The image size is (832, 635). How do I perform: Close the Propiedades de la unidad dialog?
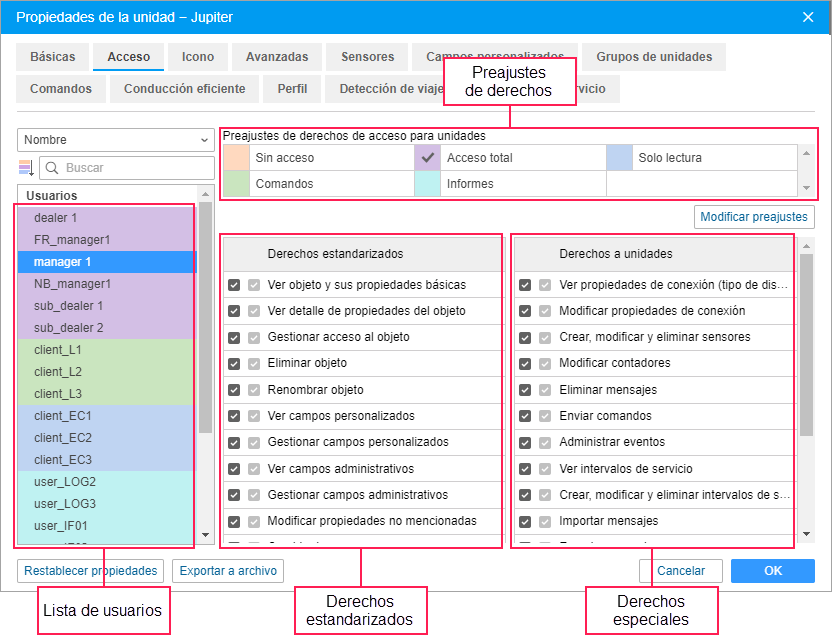pos(808,17)
